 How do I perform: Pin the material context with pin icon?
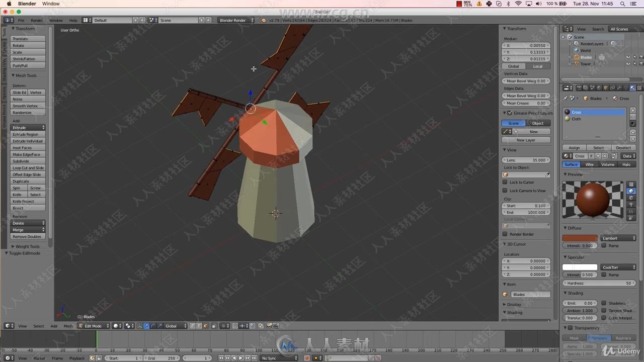coord(566,98)
